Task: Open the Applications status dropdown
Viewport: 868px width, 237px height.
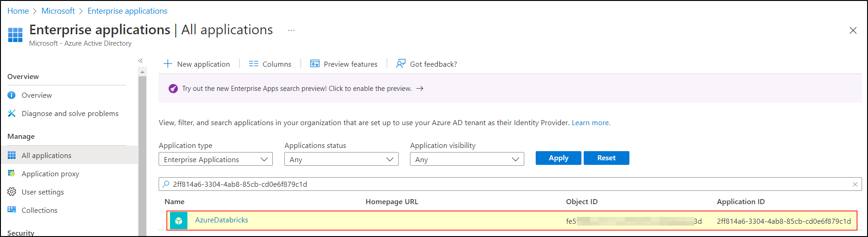Action: click(341, 159)
